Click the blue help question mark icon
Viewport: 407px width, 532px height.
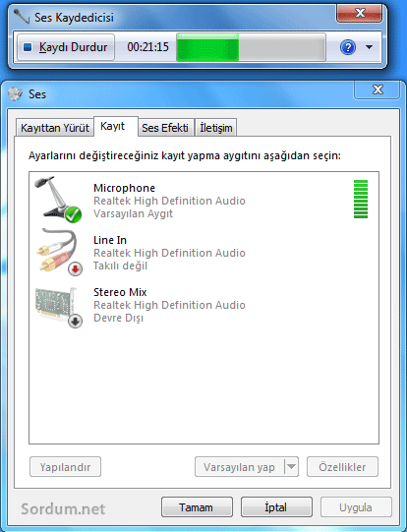click(348, 47)
